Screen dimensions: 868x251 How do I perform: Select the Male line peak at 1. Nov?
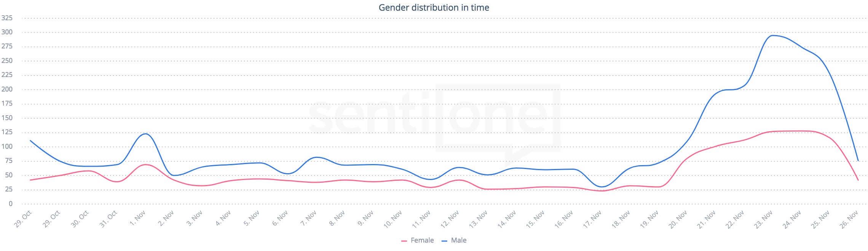point(145,134)
